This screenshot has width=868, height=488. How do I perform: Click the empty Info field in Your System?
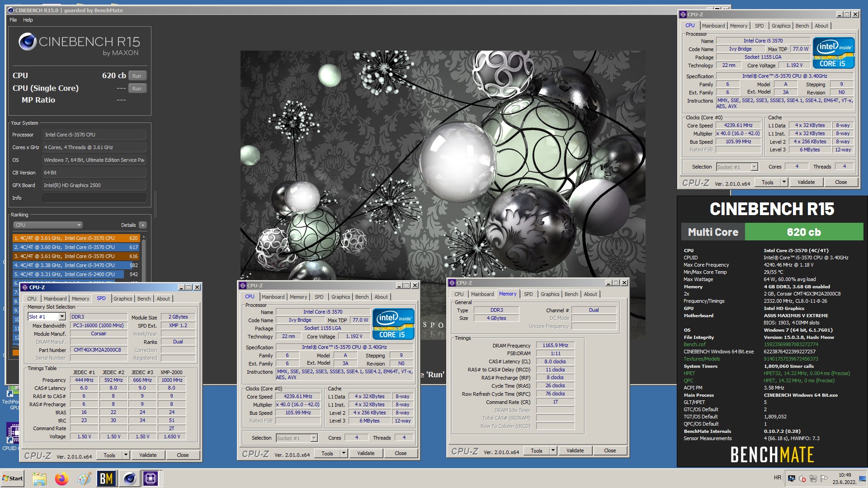click(x=94, y=198)
